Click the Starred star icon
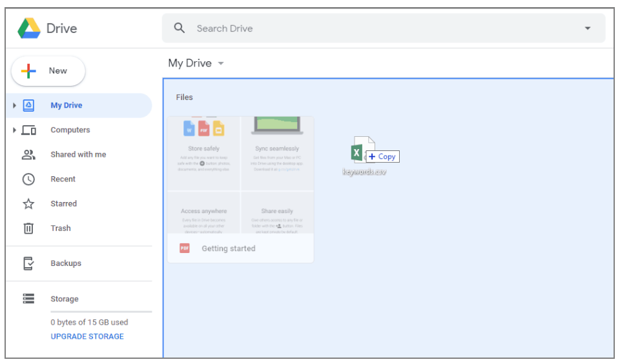The image size is (620, 364). pos(28,203)
